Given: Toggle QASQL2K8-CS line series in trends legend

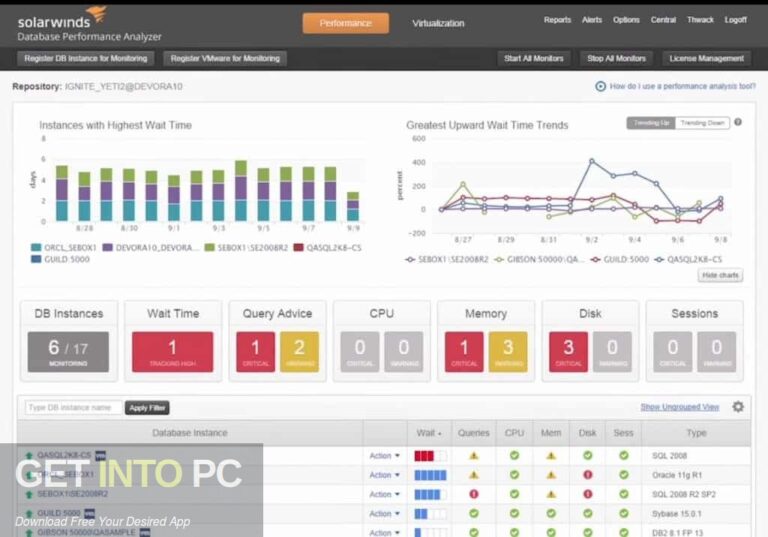Looking at the screenshot, I should tap(689, 259).
